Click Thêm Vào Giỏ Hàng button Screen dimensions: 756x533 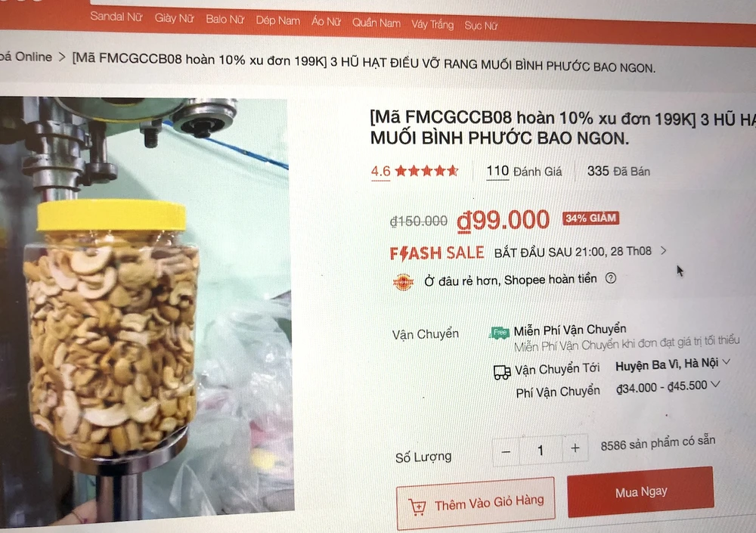point(476,503)
